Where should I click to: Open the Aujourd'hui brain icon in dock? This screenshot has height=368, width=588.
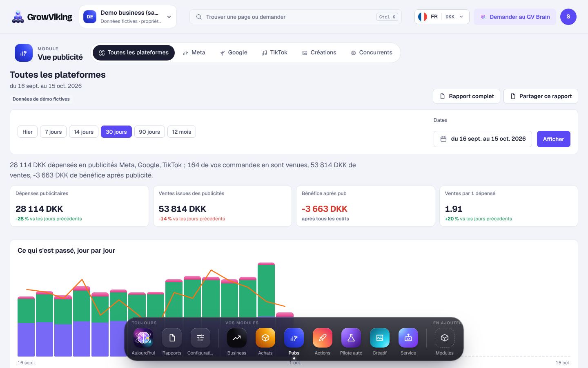143,338
